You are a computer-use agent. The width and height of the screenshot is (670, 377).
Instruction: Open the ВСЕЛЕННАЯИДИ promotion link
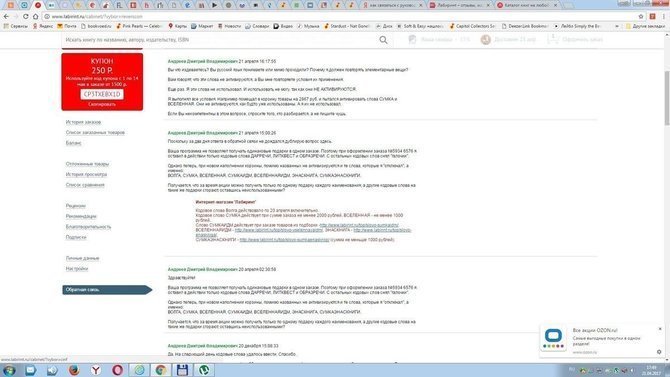pyautogui.click(x=279, y=230)
